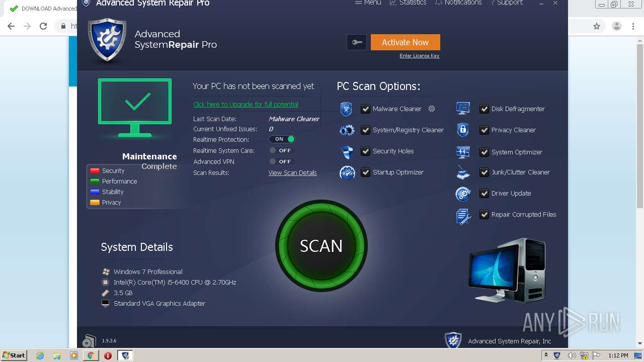Click the red Security legend swatch
Image resolution: width=644 pixels, height=362 pixels.
click(95, 171)
